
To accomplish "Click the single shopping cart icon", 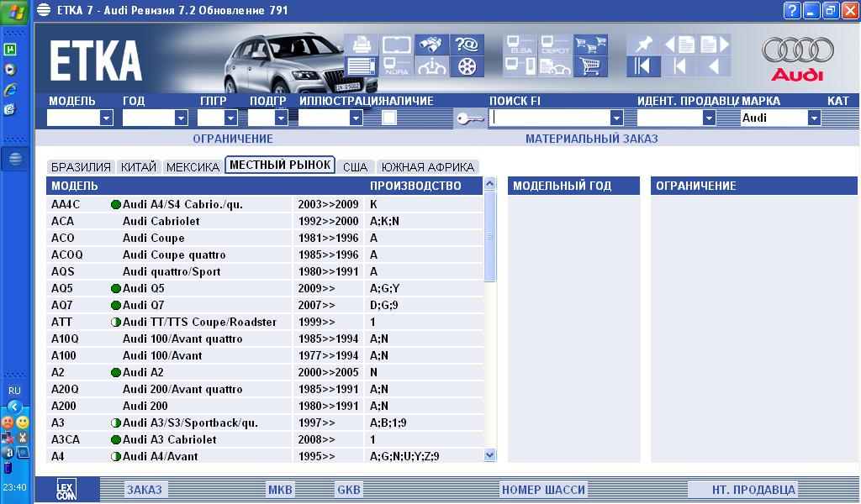I will click(x=591, y=66).
